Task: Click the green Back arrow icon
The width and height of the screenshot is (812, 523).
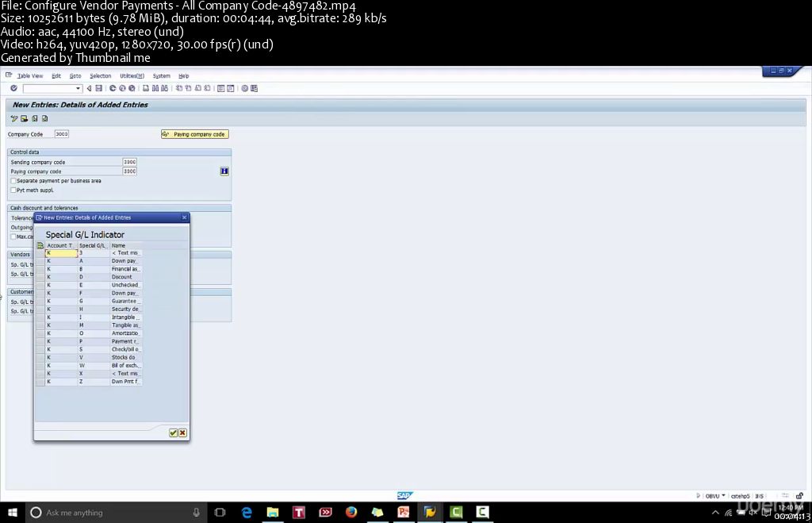Action: pos(113,88)
